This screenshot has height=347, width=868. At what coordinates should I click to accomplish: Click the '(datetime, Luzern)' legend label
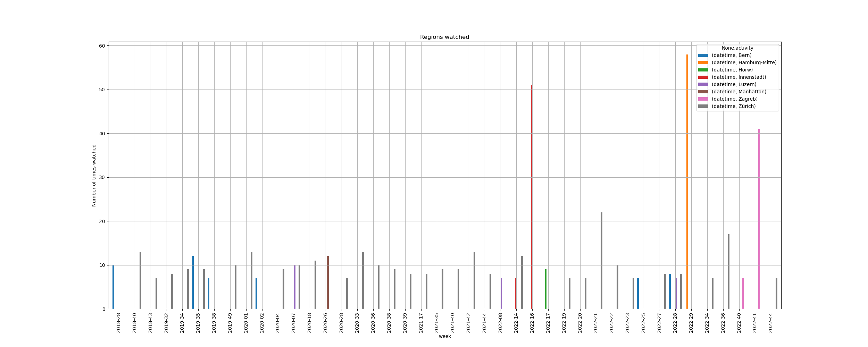[734, 85]
